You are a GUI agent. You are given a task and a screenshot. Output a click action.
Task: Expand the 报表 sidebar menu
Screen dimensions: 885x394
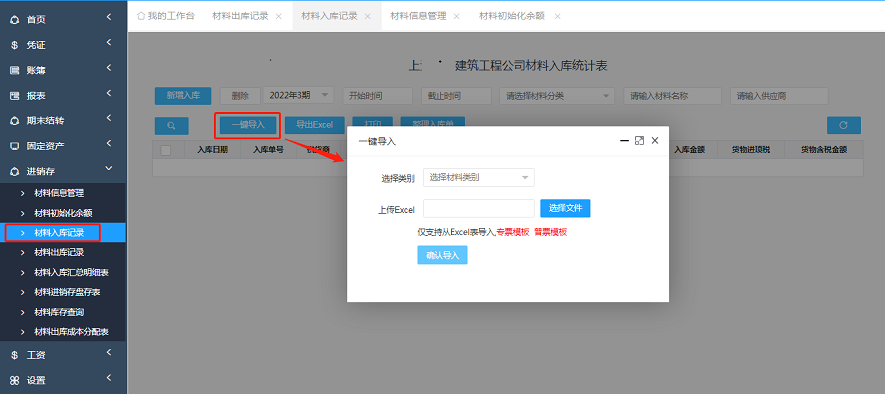pyautogui.click(x=109, y=93)
